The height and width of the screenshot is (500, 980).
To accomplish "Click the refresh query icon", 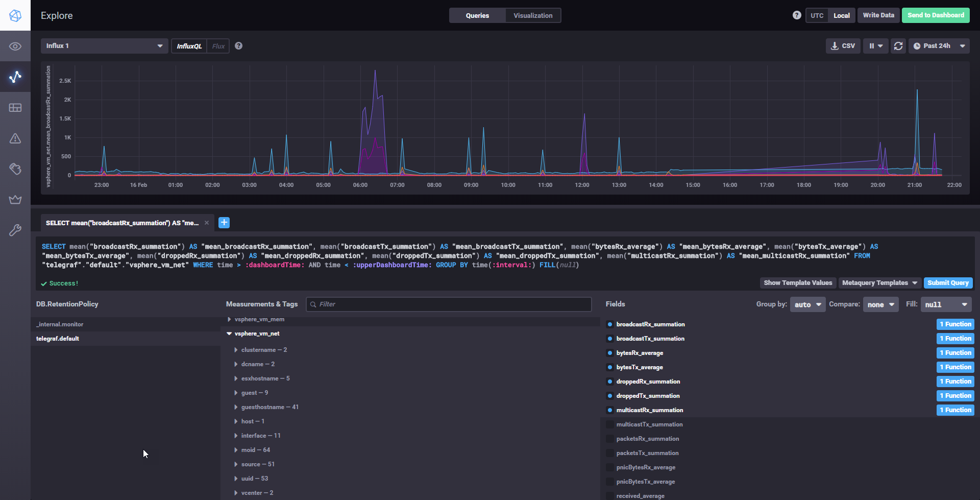I will [x=898, y=46].
